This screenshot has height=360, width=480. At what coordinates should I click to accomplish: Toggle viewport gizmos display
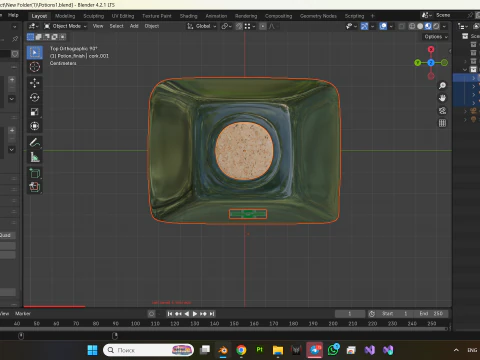pyautogui.click(x=365, y=26)
